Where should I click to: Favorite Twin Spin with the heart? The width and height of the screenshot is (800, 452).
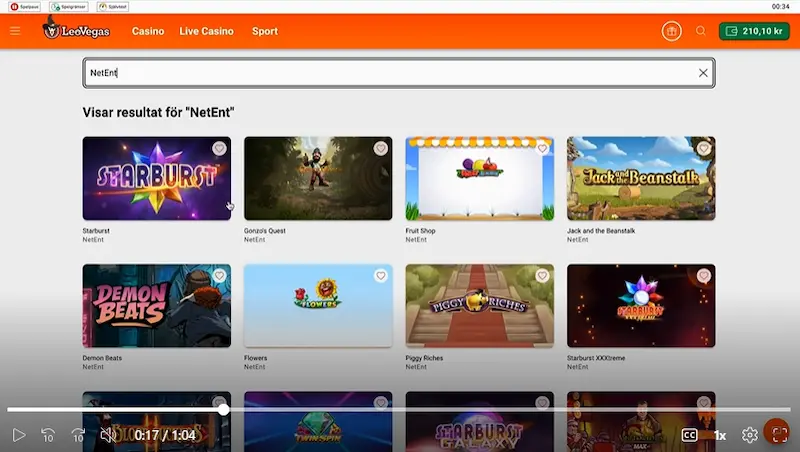click(x=381, y=403)
